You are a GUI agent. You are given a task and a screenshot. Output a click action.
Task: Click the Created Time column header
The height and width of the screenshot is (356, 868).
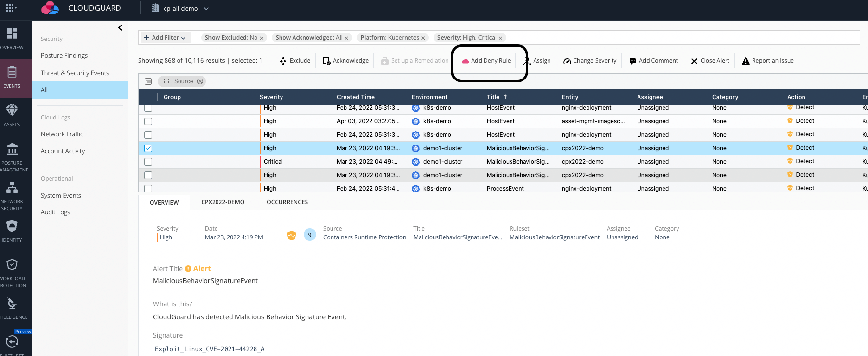pyautogui.click(x=356, y=97)
